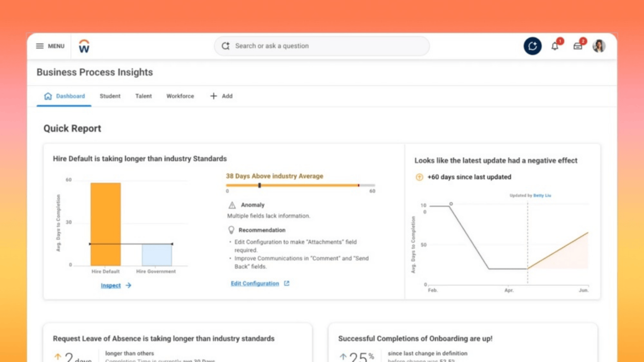Click the Betty Liu name link
The width and height of the screenshot is (644, 362).
coord(542,195)
